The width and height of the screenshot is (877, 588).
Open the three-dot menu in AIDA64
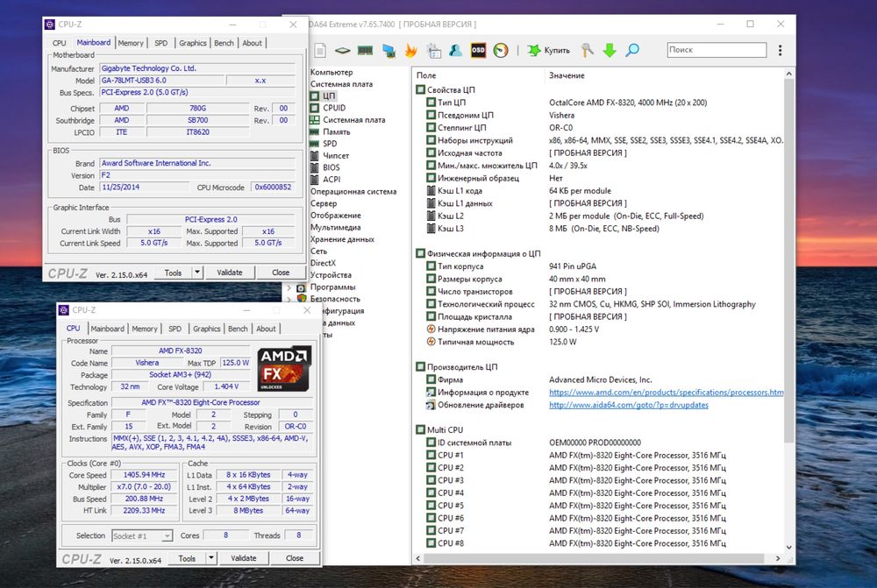click(781, 50)
